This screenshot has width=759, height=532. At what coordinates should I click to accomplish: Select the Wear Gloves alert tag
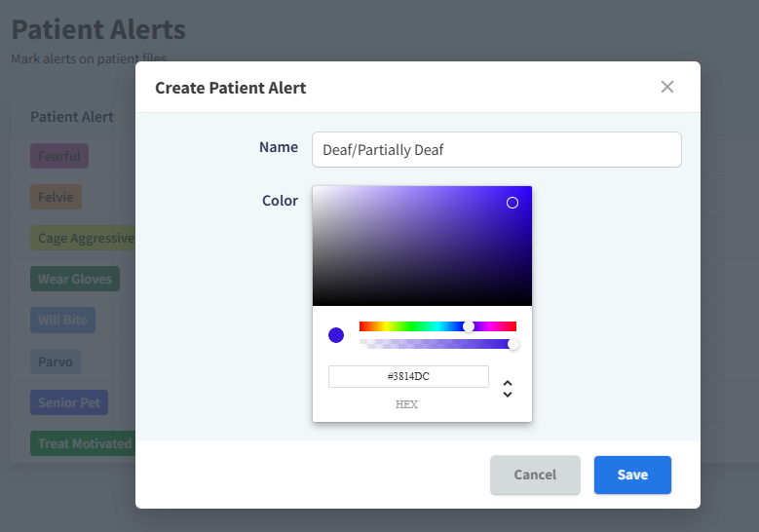click(75, 279)
